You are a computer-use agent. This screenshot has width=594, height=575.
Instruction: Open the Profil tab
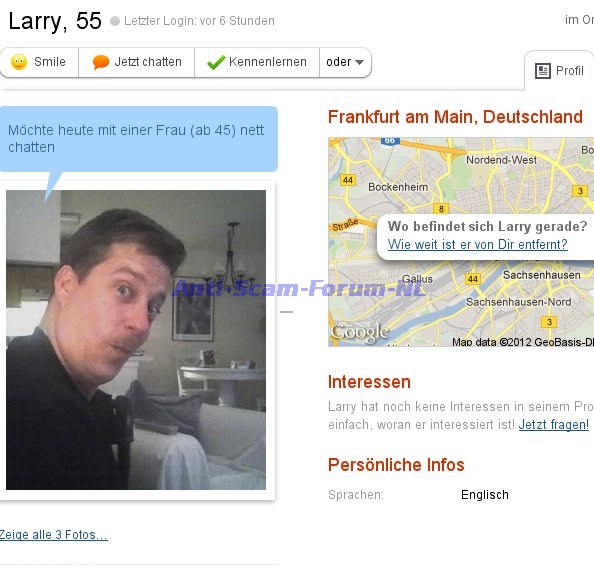pyautogui.click(x=560, y=71)
